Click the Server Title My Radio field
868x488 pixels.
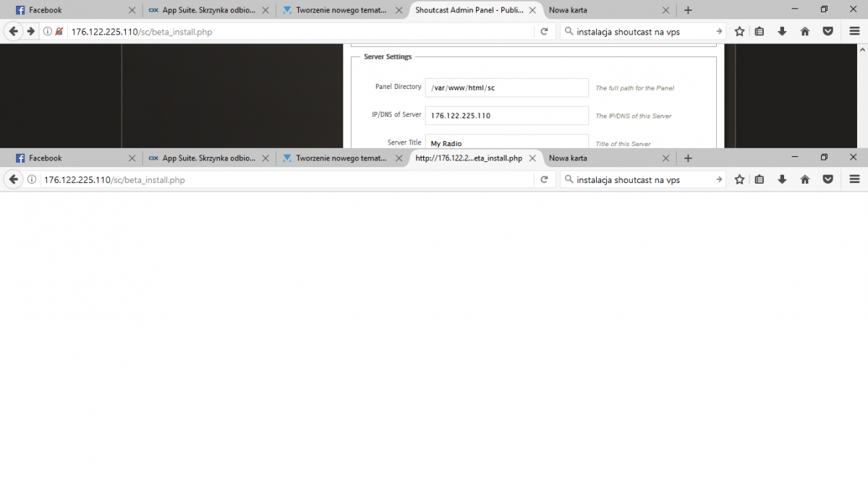pos(507,141)
